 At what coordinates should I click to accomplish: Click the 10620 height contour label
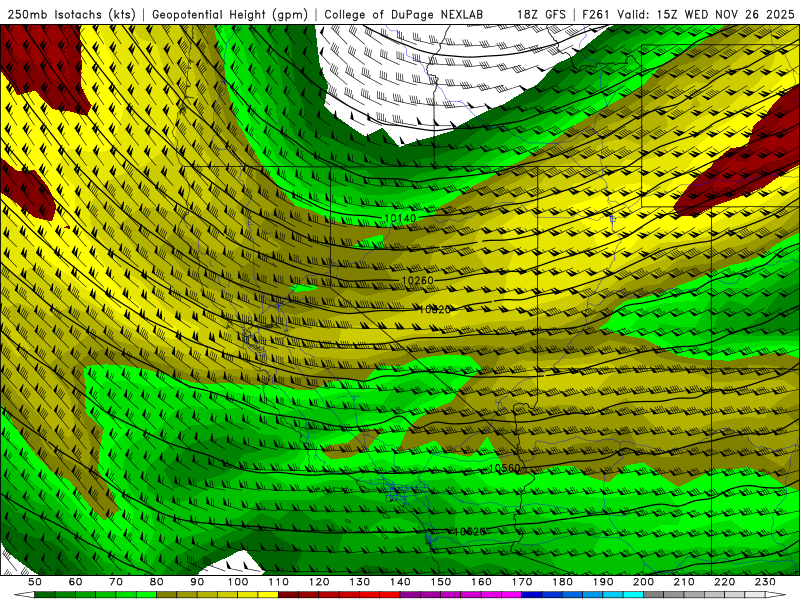[x=469, y=532]
